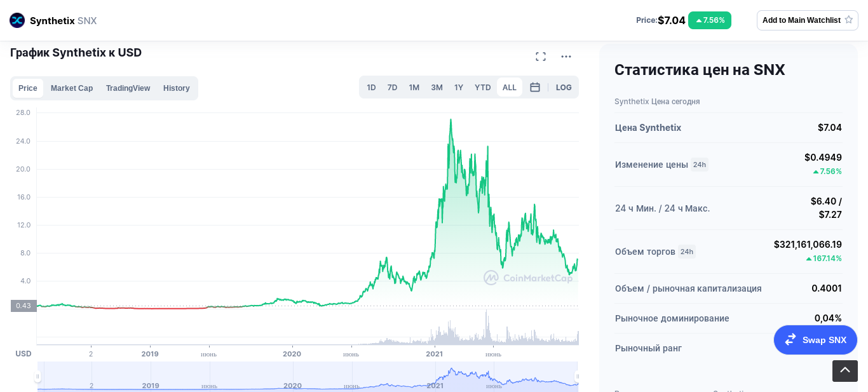Open the History tab
Viewport: 868px width, 392px height.
click(x=177, y=88)
